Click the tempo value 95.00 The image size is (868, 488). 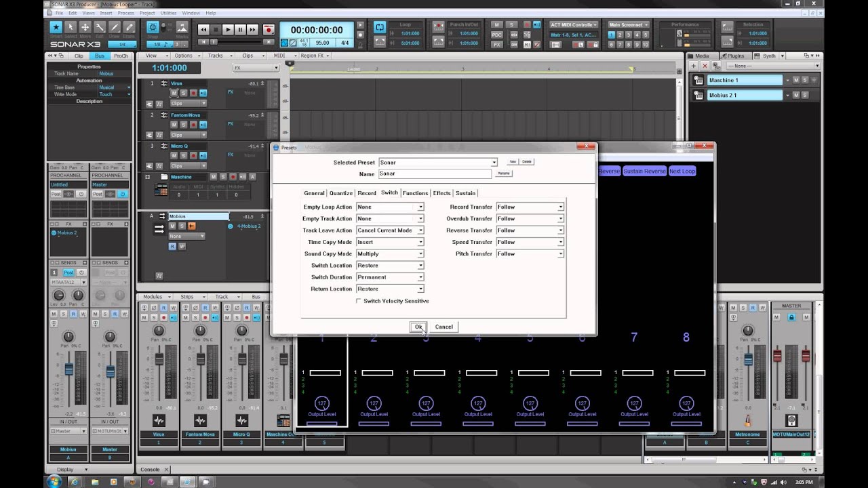coord(322,43)
